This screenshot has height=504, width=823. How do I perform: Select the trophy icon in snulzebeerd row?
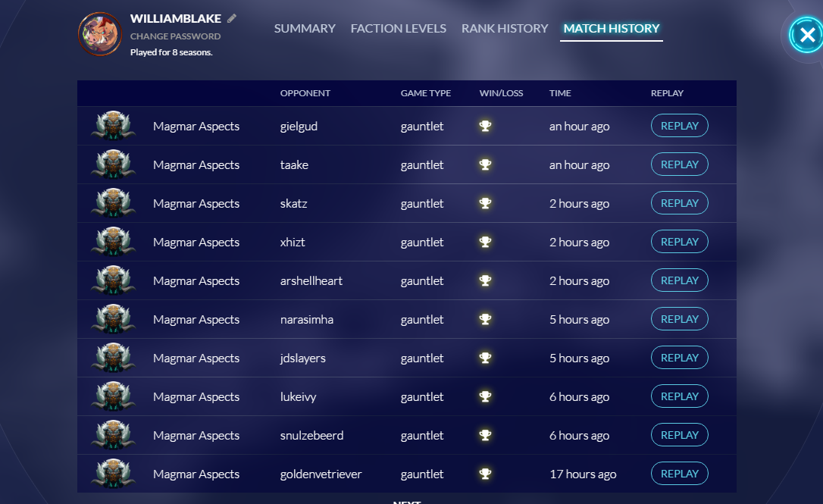point(485,435)
